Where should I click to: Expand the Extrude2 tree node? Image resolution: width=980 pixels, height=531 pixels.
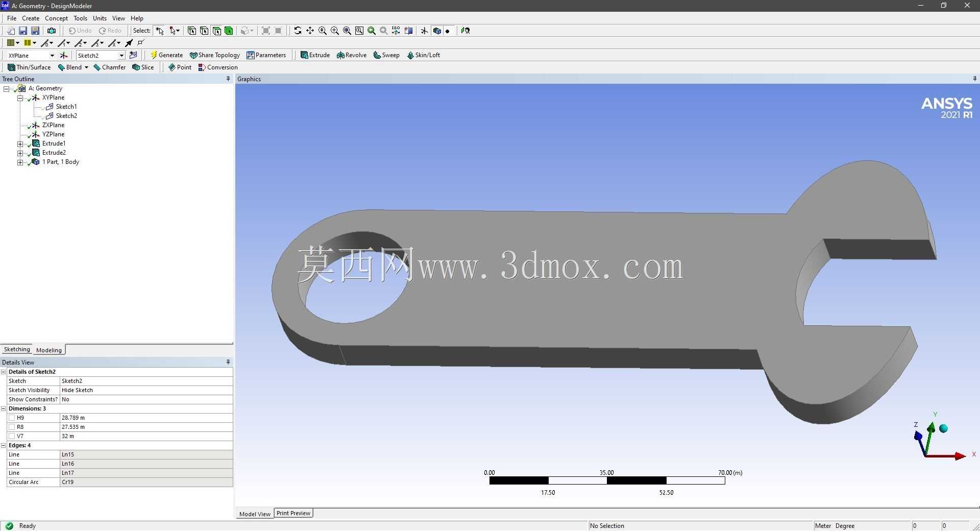[20, 153]
